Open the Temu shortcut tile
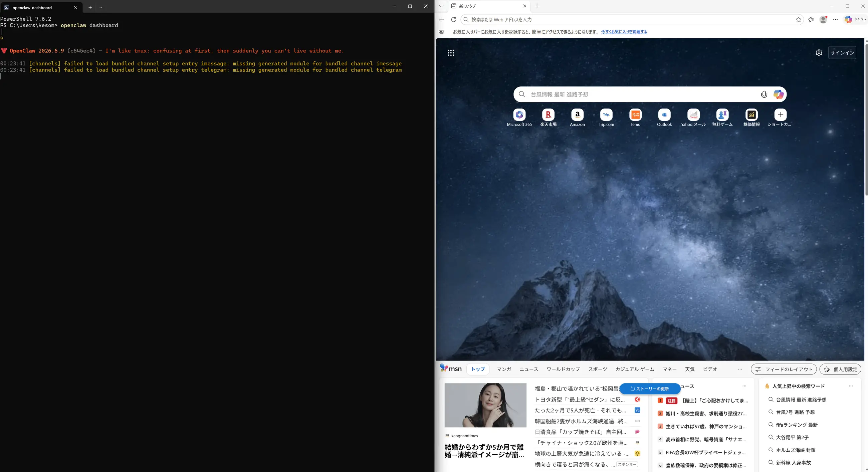 (x=635, y=117)
